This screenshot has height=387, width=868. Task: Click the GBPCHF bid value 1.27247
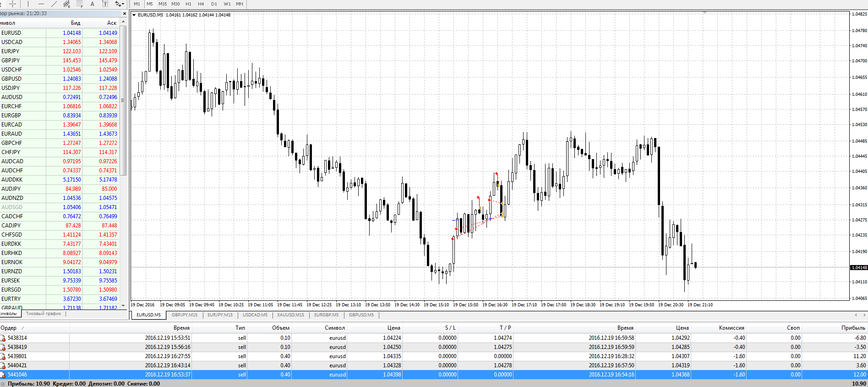pos(72,143)
